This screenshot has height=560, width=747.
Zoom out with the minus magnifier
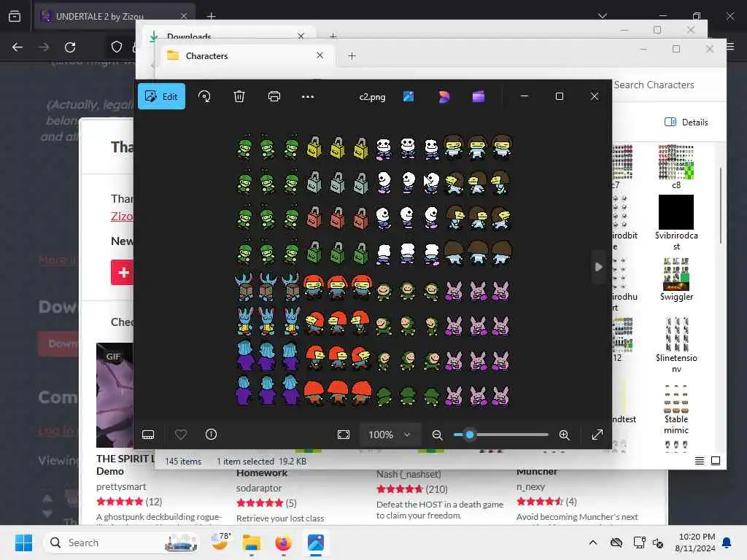click(x=437, y=435)
